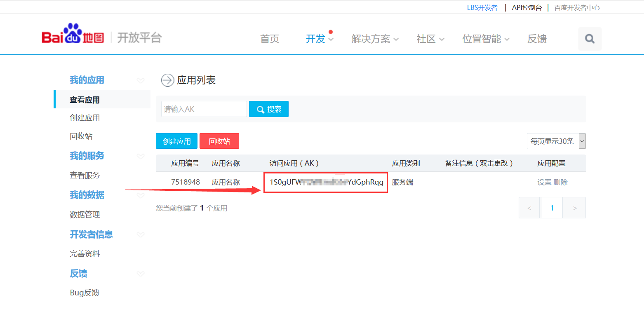
Task: Click the blue 搜索 button
Action: tap(269, 109)
